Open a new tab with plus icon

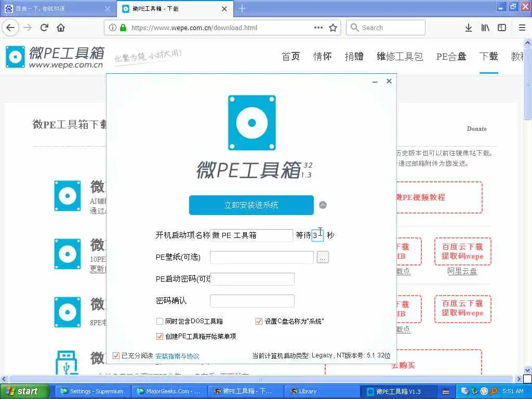[242, 8]
